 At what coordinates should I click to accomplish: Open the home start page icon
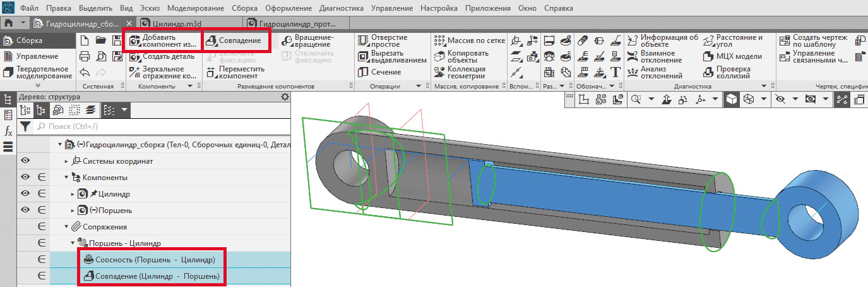pyautogui.click(x=8, y=23)
